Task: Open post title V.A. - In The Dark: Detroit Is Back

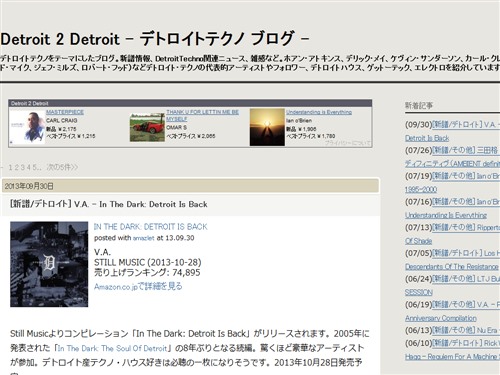Action: pyautogui.click(x=109, y=204)
